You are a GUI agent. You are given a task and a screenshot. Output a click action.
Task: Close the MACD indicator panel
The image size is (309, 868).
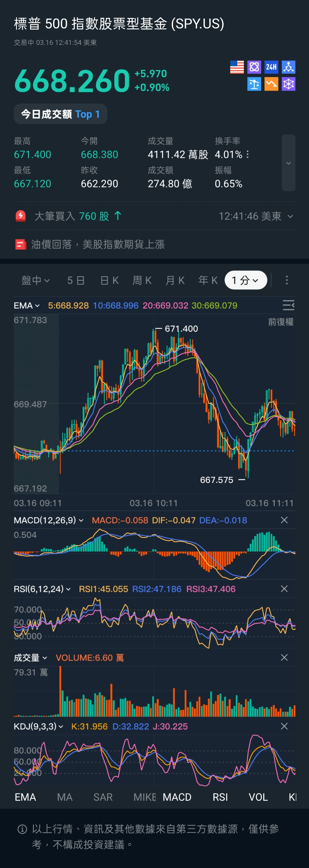284,520
